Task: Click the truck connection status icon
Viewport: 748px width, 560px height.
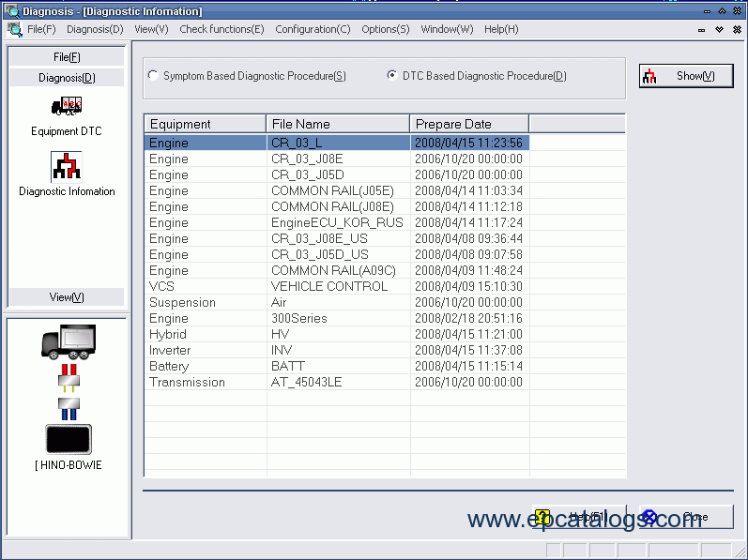Action: click(x=68, y=341)
